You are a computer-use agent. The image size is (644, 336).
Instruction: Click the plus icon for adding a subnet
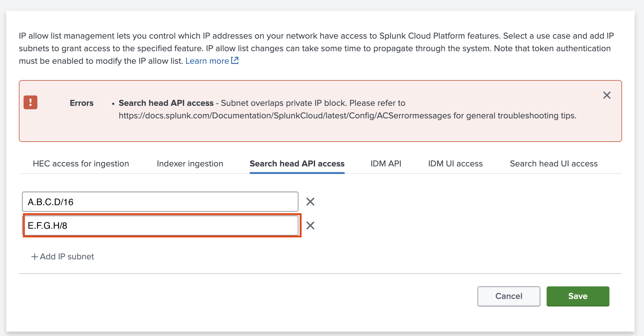click(35, 257)
